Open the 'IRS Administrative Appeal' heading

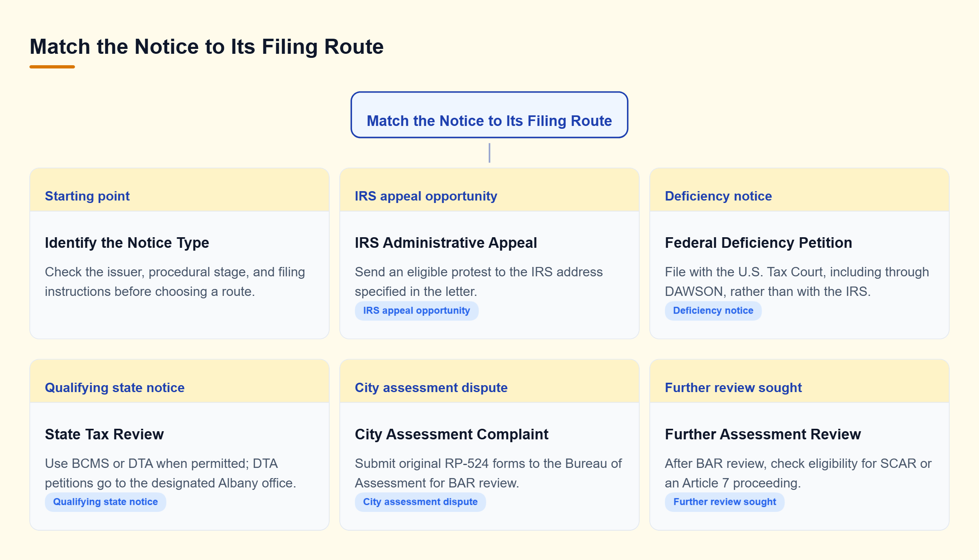coord(446,243)
